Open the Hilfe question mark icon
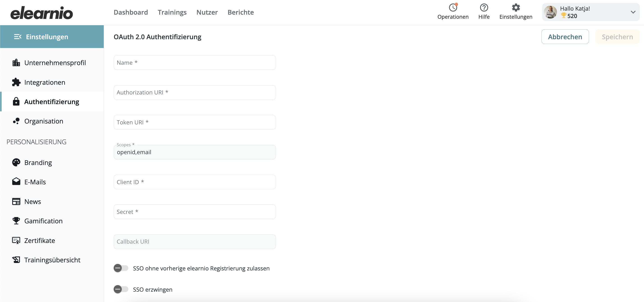 point(484,8)
